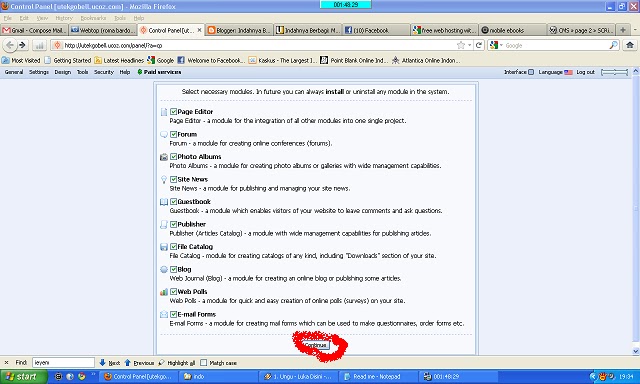This screenshot has height=384, width=640.
Task: Open a new tab with the plus button
Action: click(x=623, y=30)
